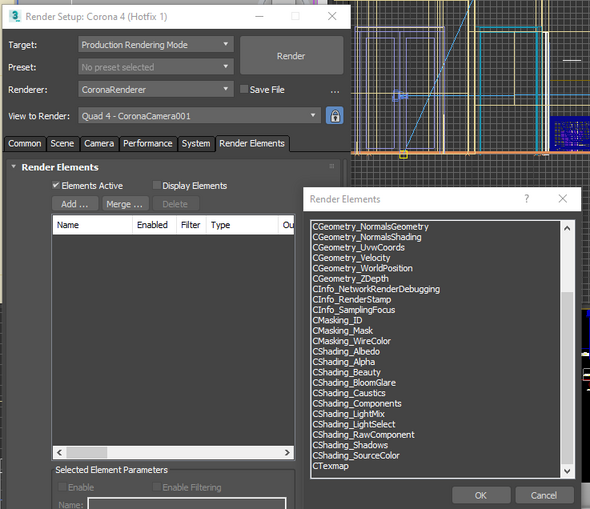Collapse the Render Elements rollout

[14, 167]
